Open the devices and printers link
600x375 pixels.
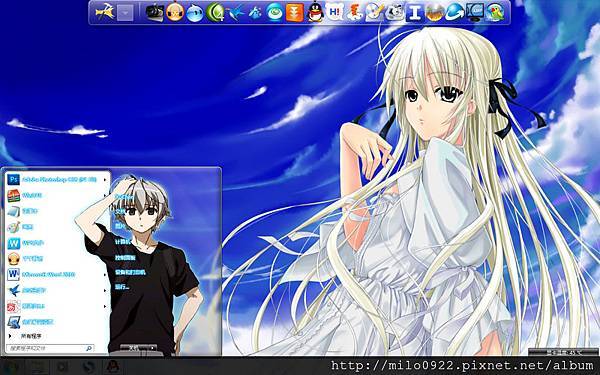click(x=130, y=272)
